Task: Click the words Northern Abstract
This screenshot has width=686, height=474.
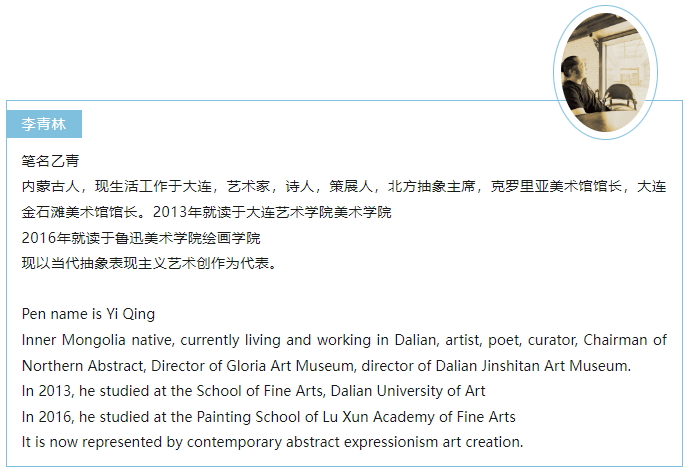Action: (x=83, y=366)
